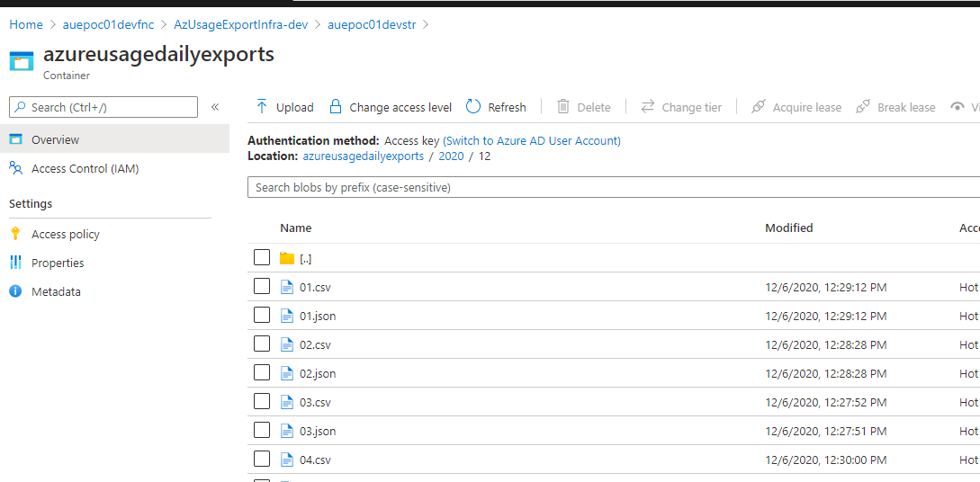Image resolution: width=980 pixels, height=482 pixels.
Task: Focus the Search blobs by prefix field
Action: click(614, 187)
